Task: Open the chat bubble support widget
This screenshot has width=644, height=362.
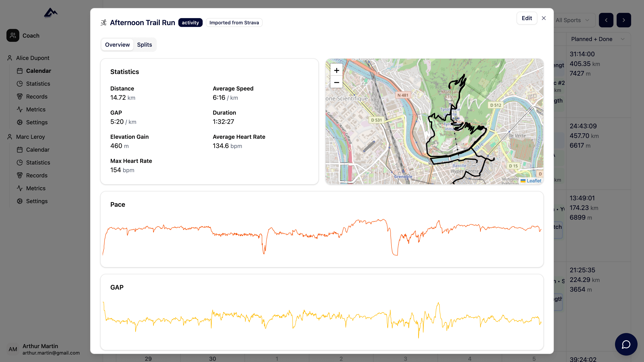Action: coord(626,344)
